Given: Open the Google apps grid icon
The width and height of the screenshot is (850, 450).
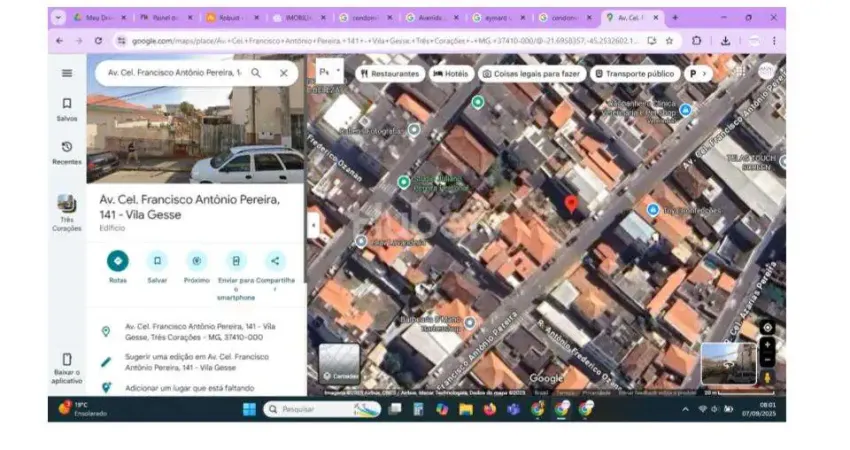Looking at the screenshot, I should click(x=740, y=72).
